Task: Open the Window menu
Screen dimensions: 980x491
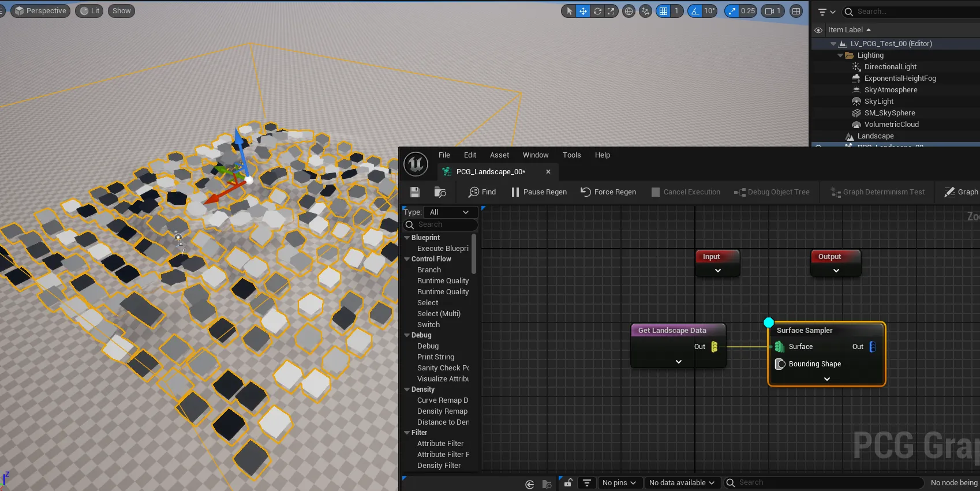Action: [x=536, y=155]
